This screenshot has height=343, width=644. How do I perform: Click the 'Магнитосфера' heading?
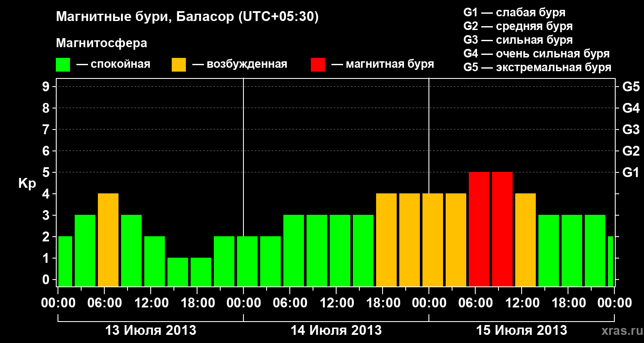coord(102,43)
